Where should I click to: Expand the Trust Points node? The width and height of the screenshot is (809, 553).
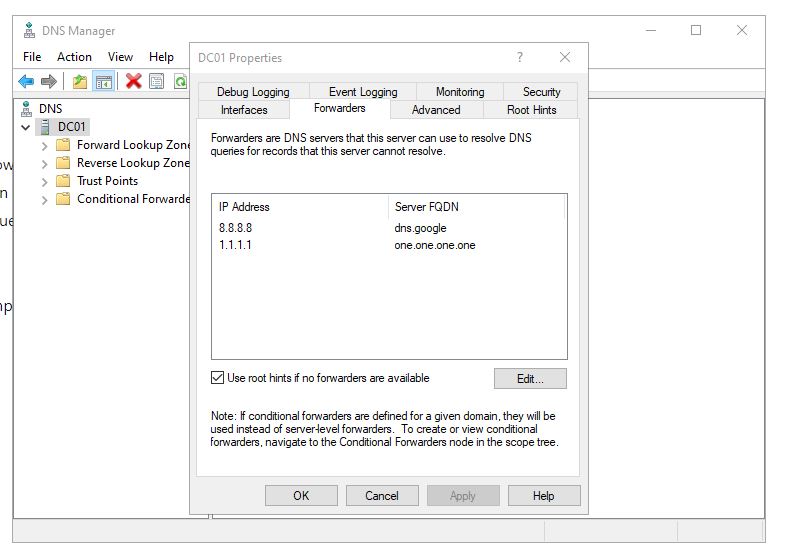(x=44, y=182)
